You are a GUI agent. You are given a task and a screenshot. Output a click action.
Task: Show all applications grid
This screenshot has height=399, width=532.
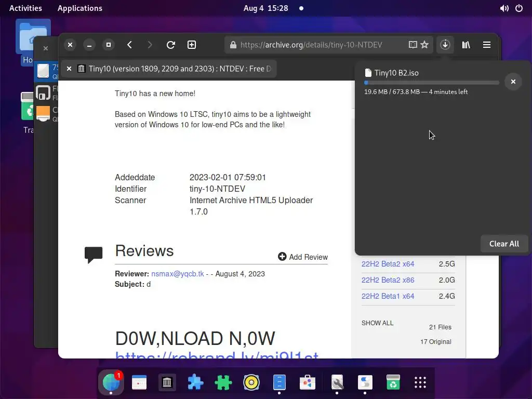[420, 382]
